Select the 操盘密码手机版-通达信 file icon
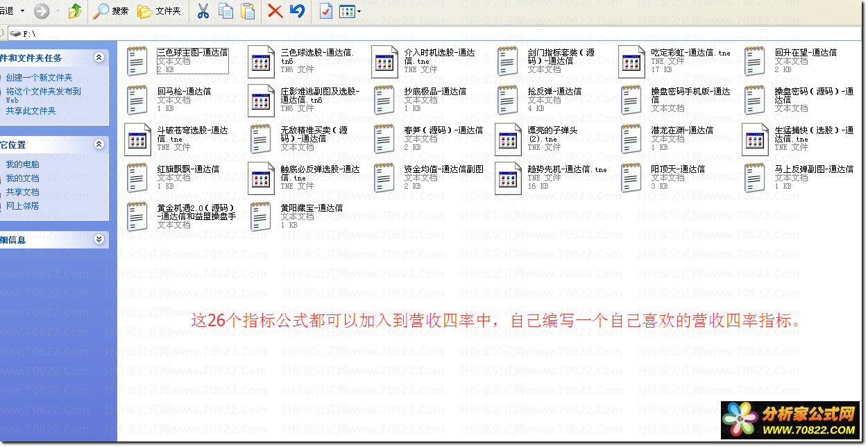Viewport: 868px width, 447px height. [632, 100]
